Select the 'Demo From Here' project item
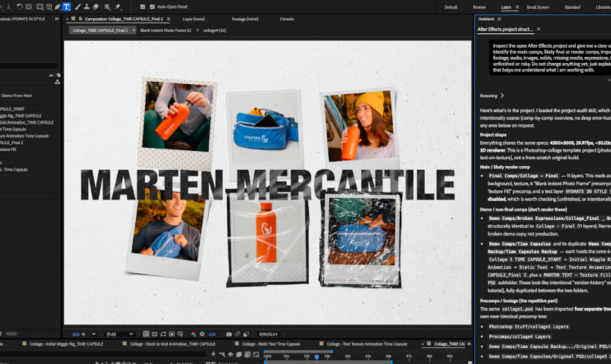This screenshot has width=611, height=364. tap(16, 96)
